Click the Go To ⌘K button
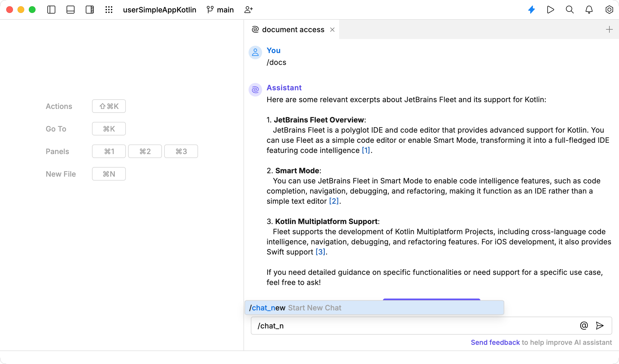 tap(109, 129)
